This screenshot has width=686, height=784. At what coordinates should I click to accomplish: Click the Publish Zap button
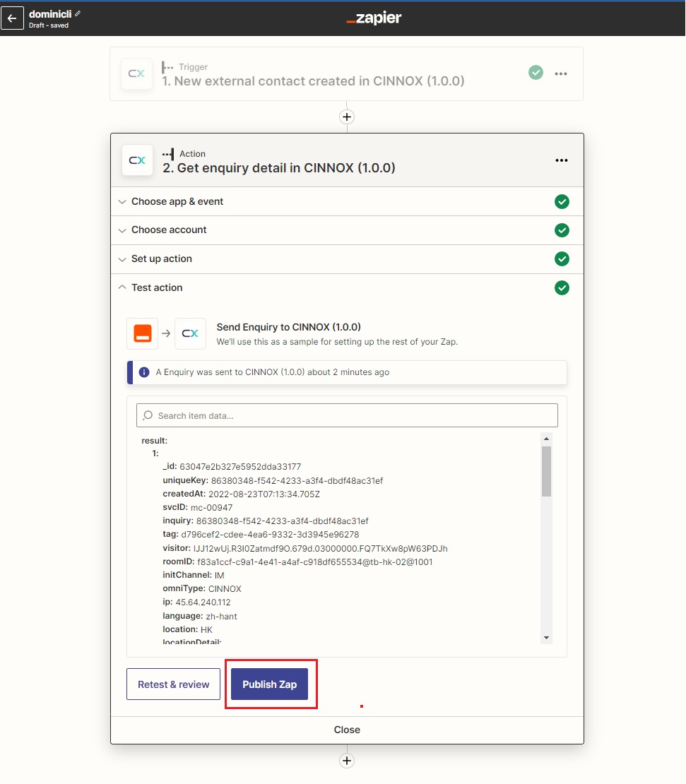tap(269, 684)
